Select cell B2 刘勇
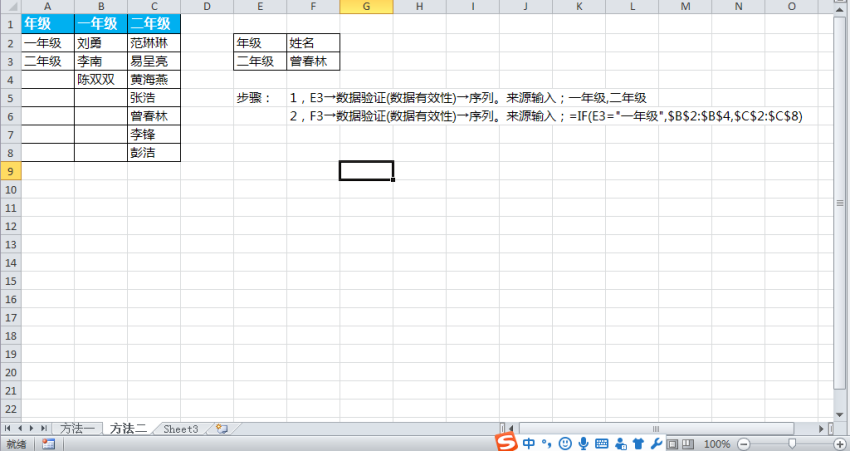 (x=101, y=43)
